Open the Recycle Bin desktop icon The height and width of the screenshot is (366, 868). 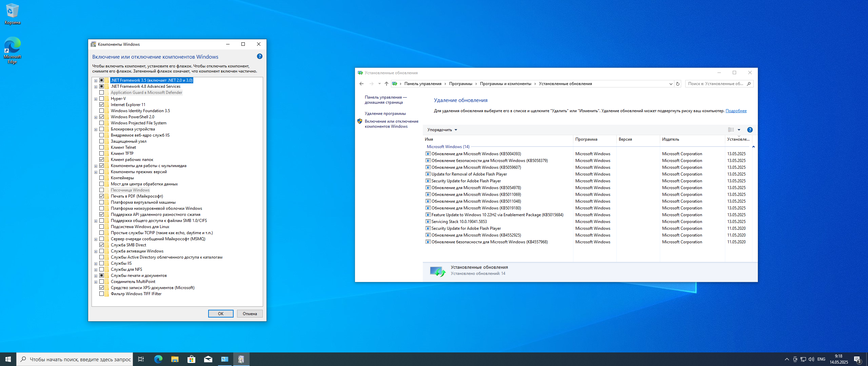coord(13,14)
